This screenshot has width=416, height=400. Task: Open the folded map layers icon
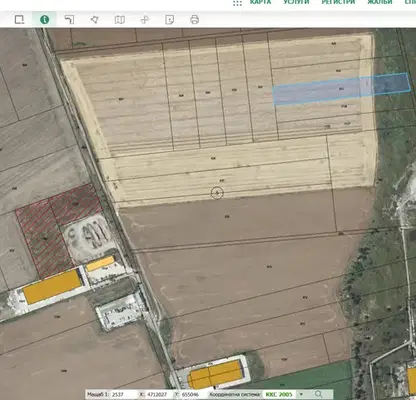120,20
